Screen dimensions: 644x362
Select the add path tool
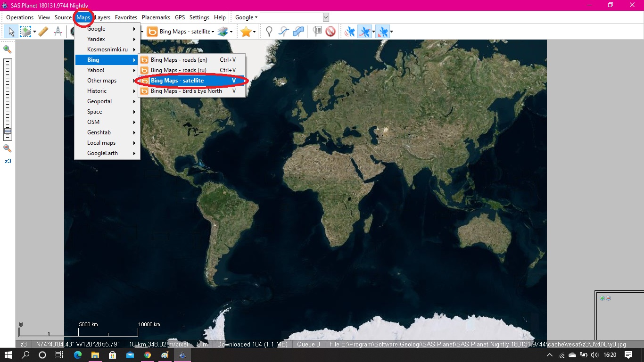(x=283, y=32)
